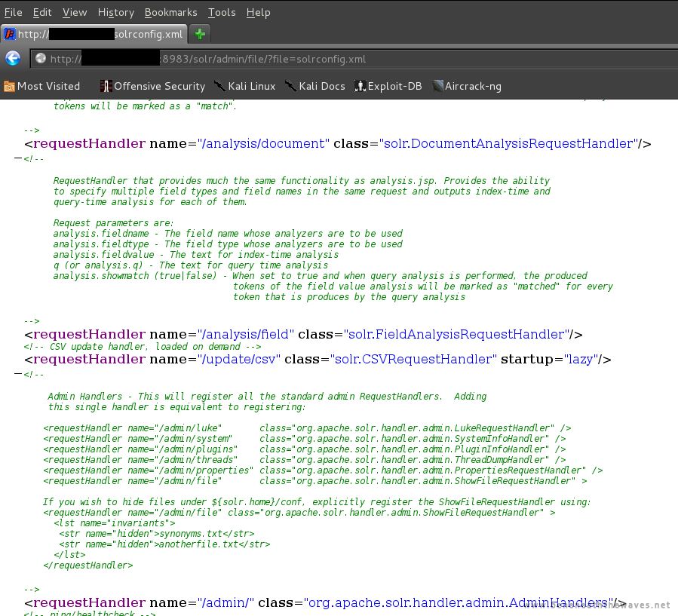
Task: Click the 'analysis.fieldvalue' comment line
Action: [x=196, y=255]
